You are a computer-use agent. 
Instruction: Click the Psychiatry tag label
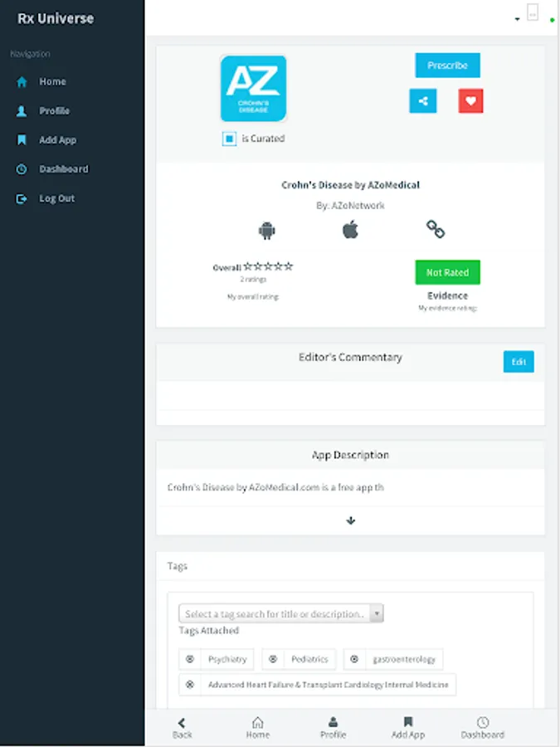tap(227, 659)
